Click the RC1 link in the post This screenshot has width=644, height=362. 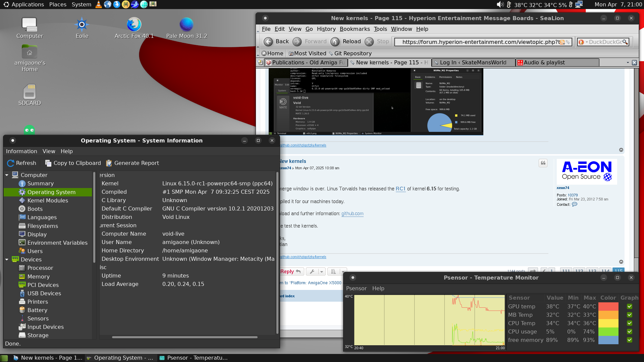(x=400, y=189)
